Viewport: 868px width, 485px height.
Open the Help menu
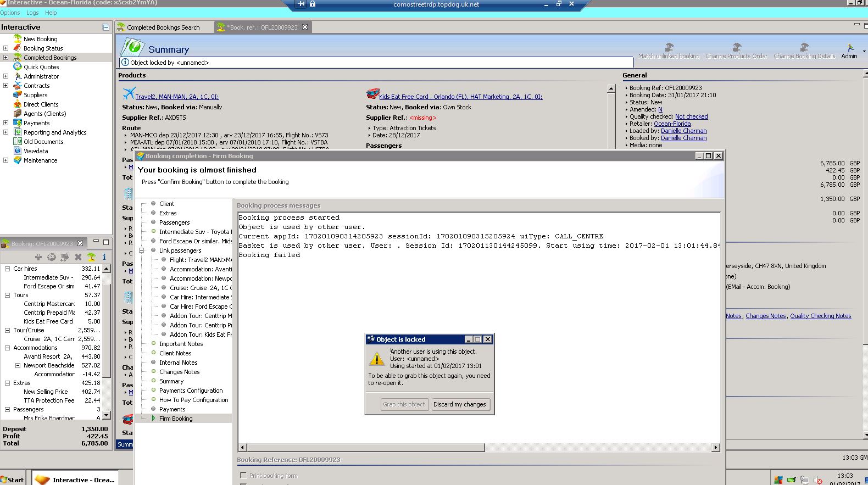(51, 13)
